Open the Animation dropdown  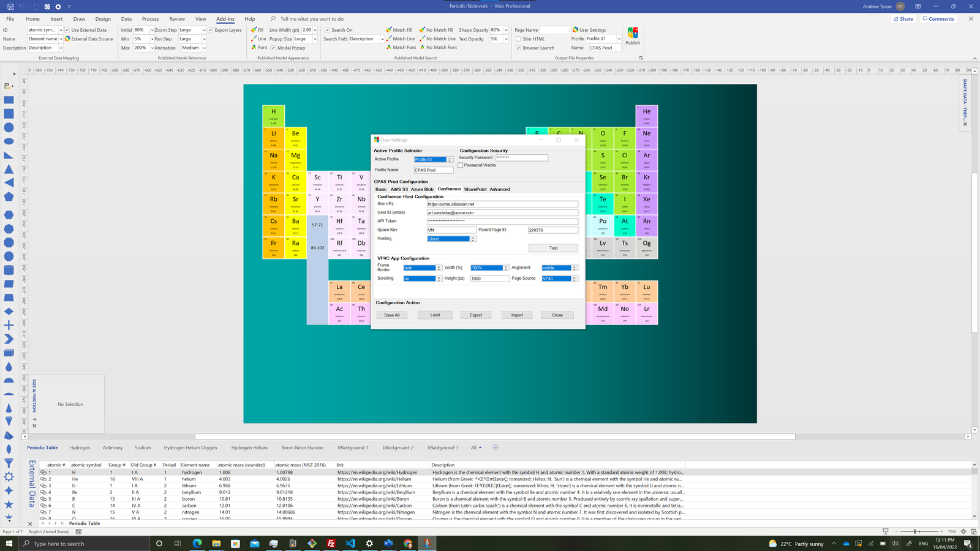204,47
